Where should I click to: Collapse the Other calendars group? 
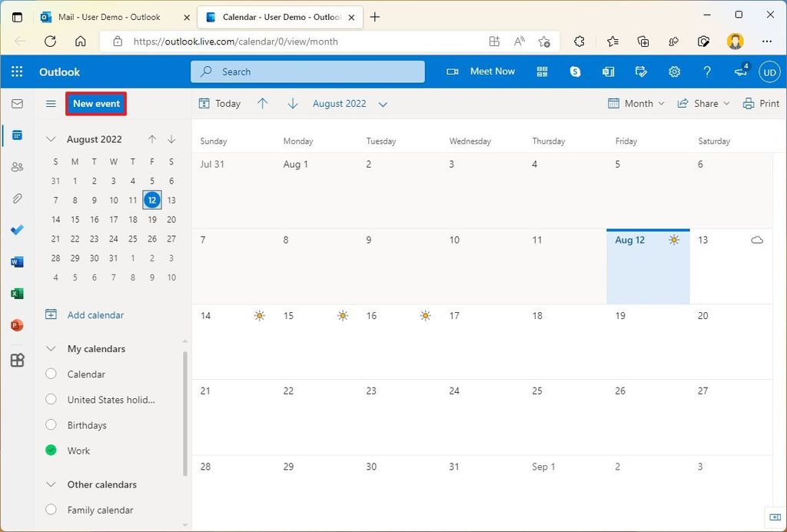(51, 484)
